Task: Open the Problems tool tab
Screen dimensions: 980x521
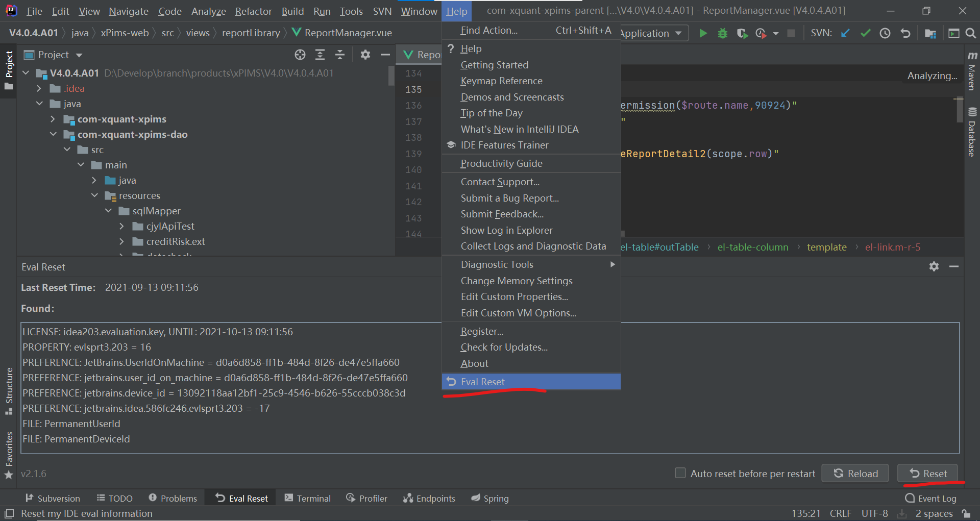Action: [x=173, y=498]
